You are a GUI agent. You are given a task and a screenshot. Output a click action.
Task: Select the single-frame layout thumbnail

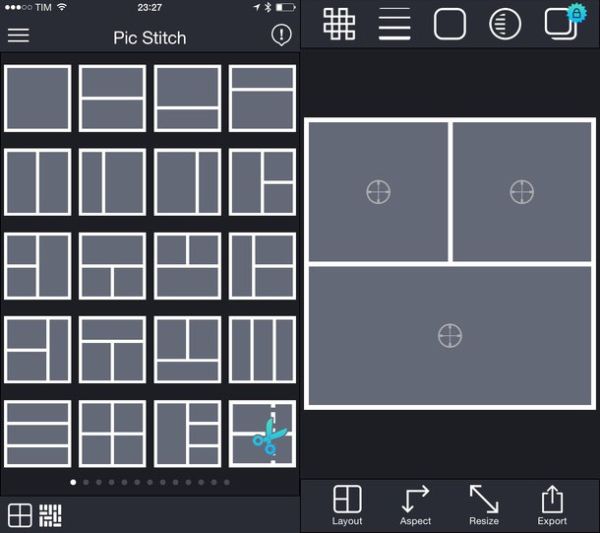click(38, 98)
